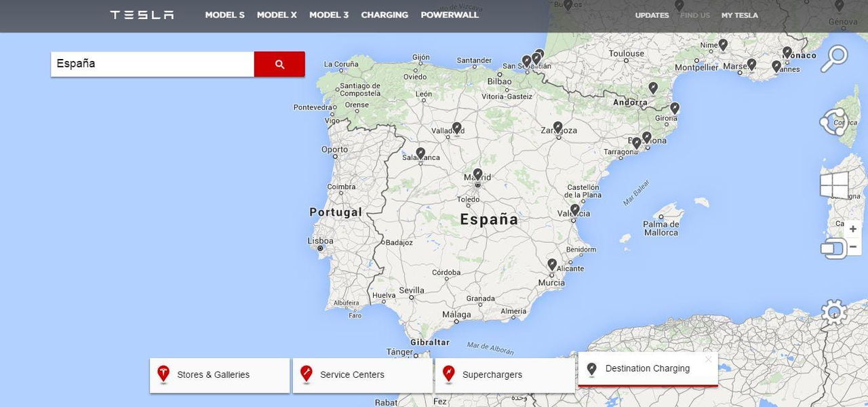Select the charging pin at Nîmes

pos(723,45)
